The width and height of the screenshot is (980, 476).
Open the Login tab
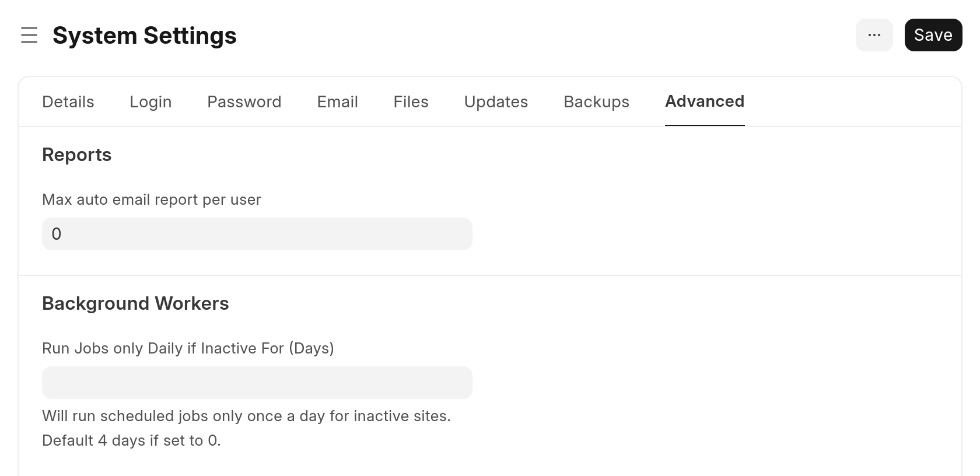[x=150, y=102]
